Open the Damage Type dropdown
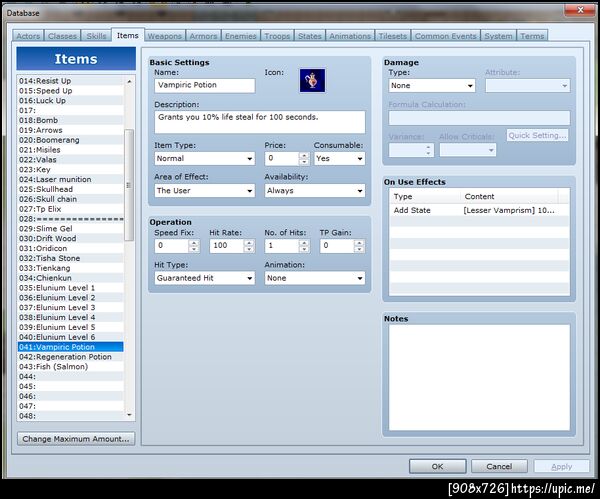Screen dimensions: 600x499 [432, 86]
